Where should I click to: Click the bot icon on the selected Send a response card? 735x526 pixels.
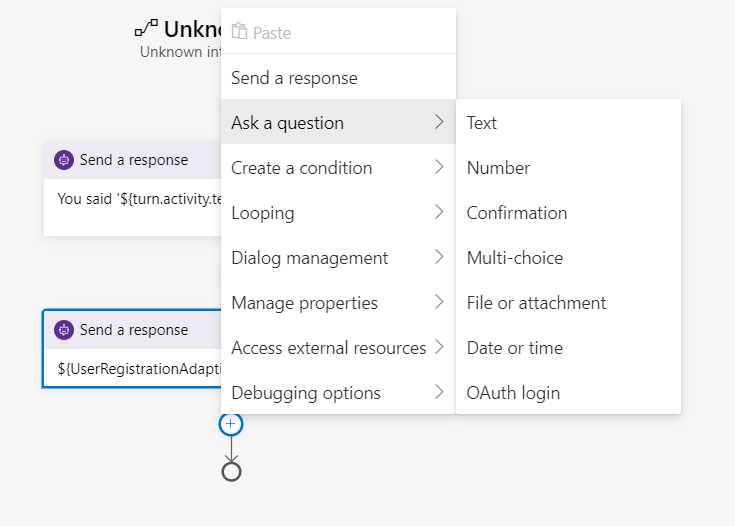[x=64, y=330]
